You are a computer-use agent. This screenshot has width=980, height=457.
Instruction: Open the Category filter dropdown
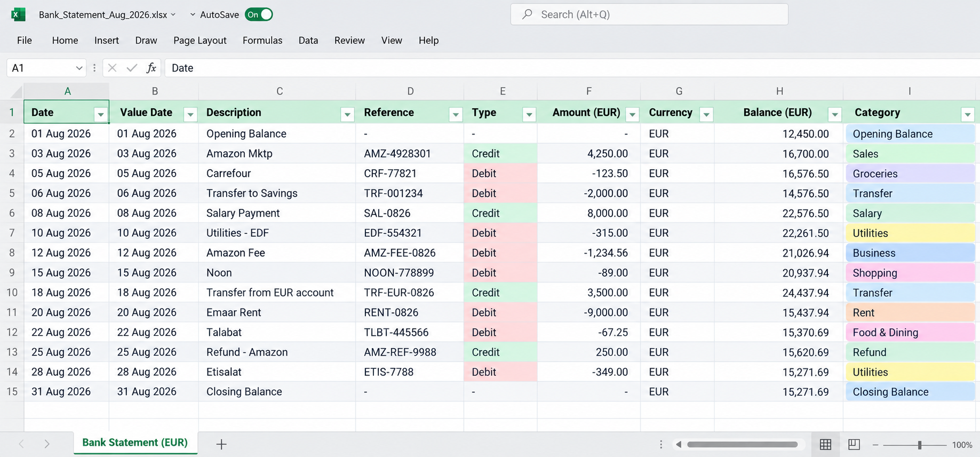click(968, 114)
